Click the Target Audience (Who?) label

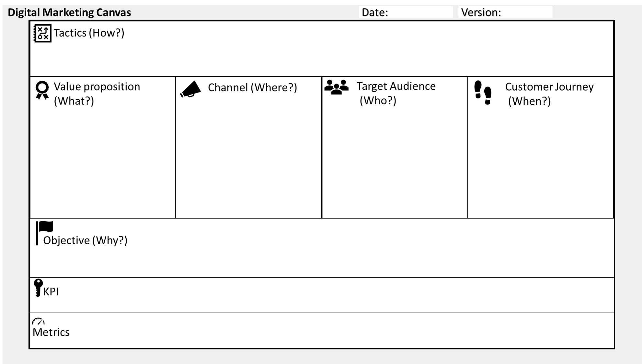point(396,93)
